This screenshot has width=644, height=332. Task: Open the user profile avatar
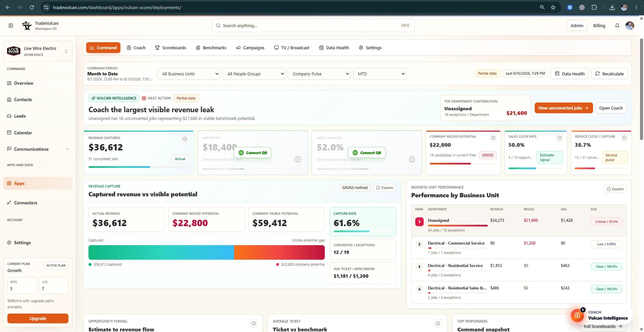[x=630, y=25]
